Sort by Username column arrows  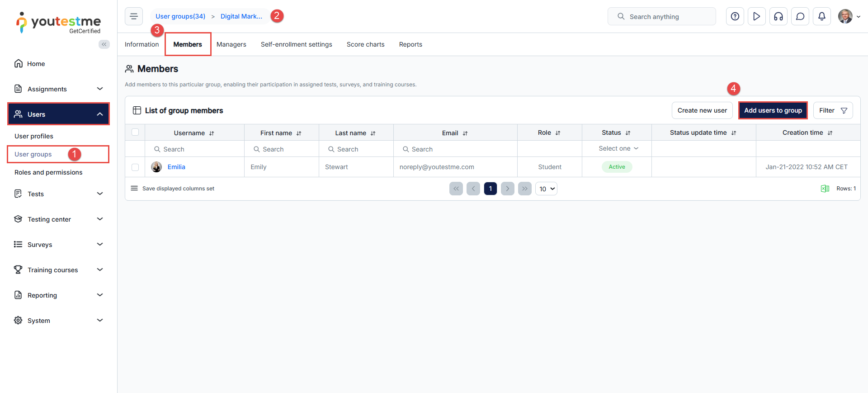pyautogui.click(x=212, y=133)
